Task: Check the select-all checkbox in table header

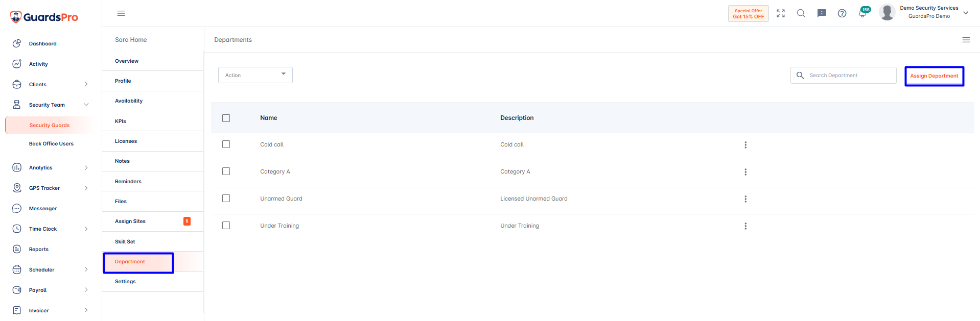Action: pos(226,118)
